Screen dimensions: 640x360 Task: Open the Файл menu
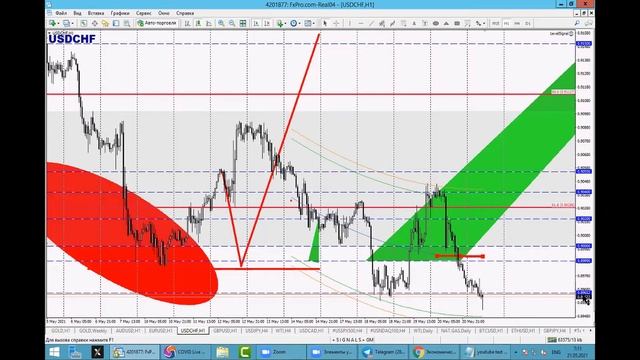(x=61, y=13)
